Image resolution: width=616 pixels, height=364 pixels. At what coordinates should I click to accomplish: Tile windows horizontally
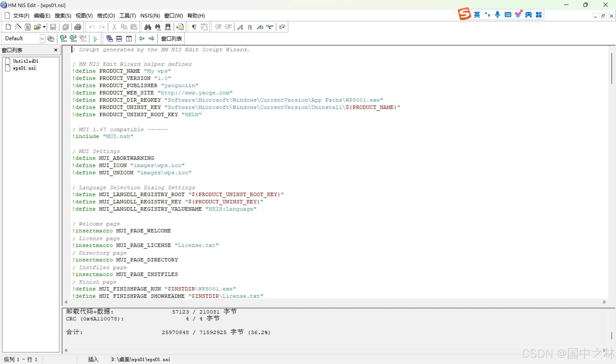[x=119, y=38]
